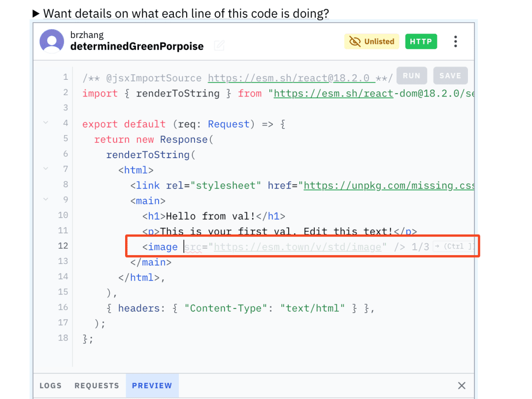The width and height of the screenshot is (532, 399).
Task: Click the 'return new Response(' statement
Action: point(154,139)
